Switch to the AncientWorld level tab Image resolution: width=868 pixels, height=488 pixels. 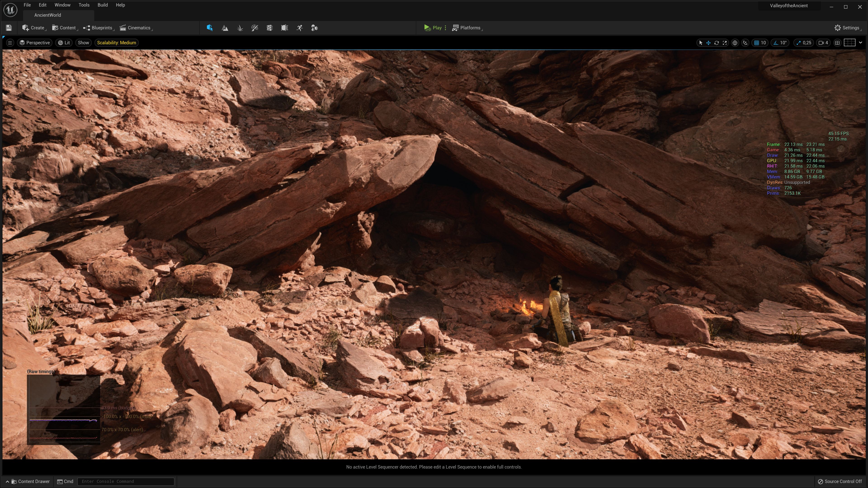click(47, 15)
